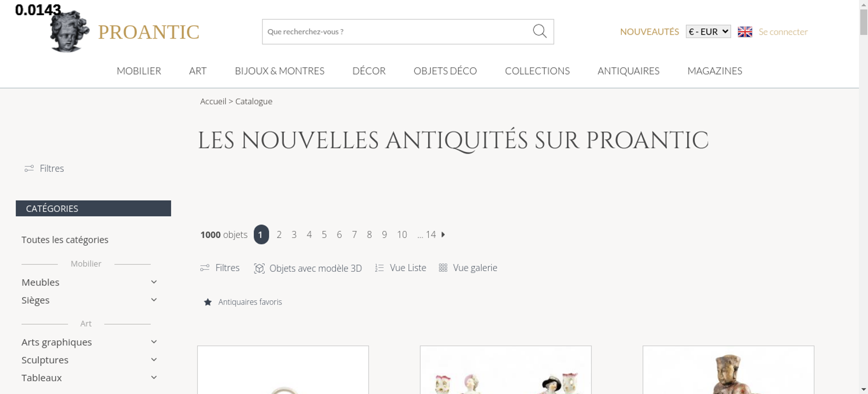Click the search input field
This screenshot has height=394, width=868.
click(x=397, y=32)
